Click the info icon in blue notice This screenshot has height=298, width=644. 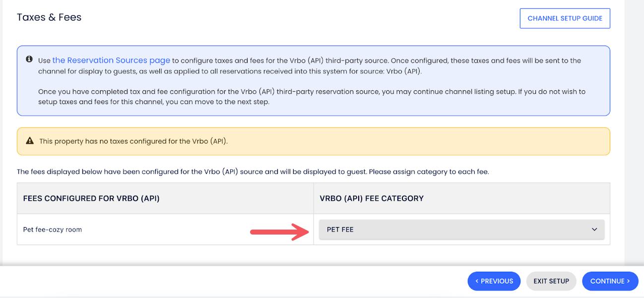point(29,60)
